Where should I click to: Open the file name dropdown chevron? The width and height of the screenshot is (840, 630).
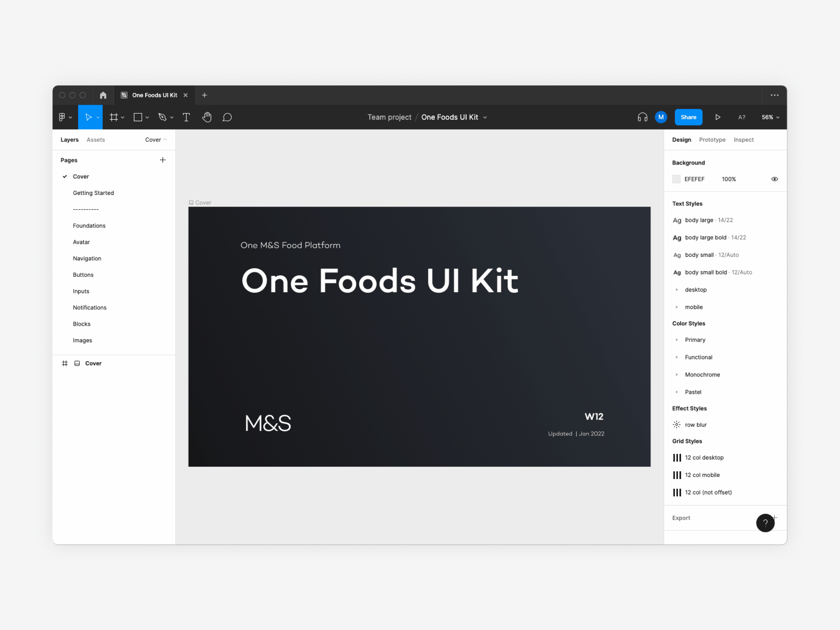point(485,117)
